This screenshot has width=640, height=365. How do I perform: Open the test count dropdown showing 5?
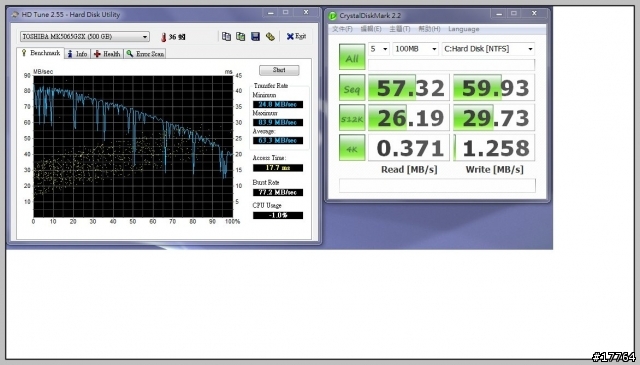click(379, 49)
